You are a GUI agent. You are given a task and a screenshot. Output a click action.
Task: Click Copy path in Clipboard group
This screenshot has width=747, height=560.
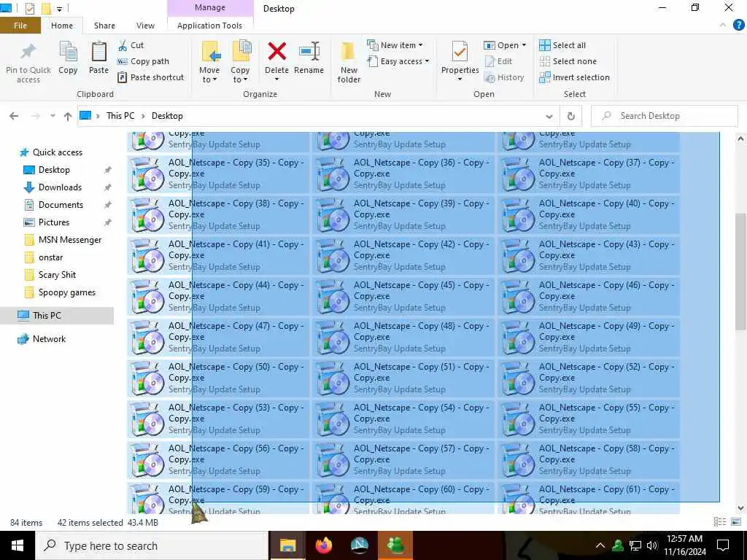point(143,61)
